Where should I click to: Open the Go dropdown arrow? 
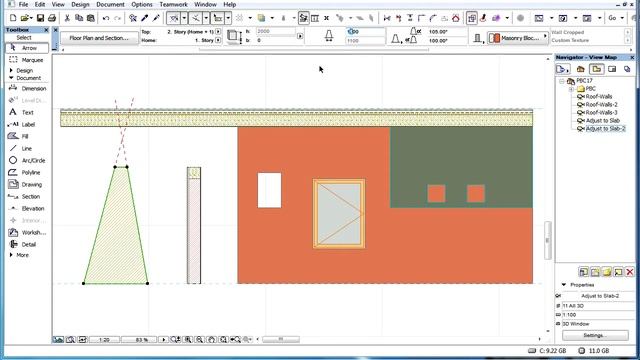[x=622, y=18]
